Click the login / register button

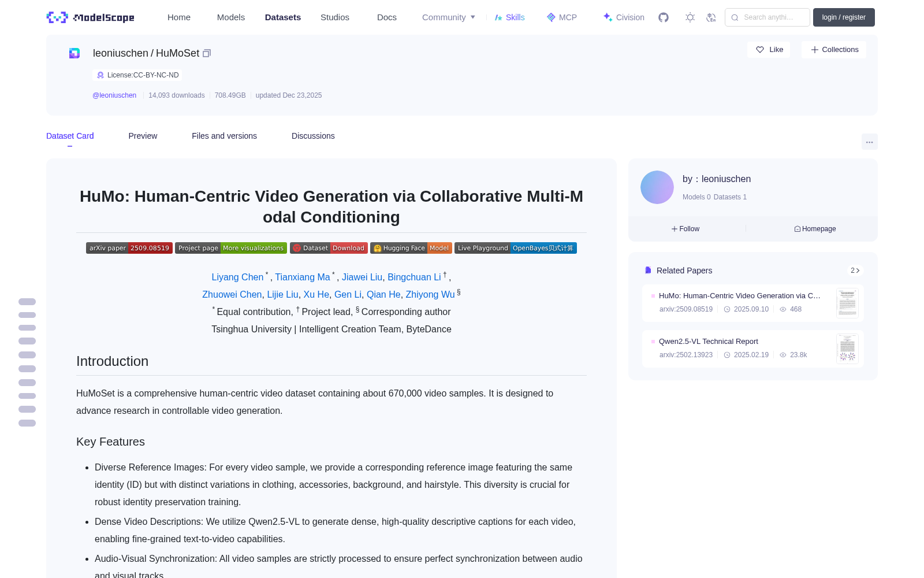point(844,17)
